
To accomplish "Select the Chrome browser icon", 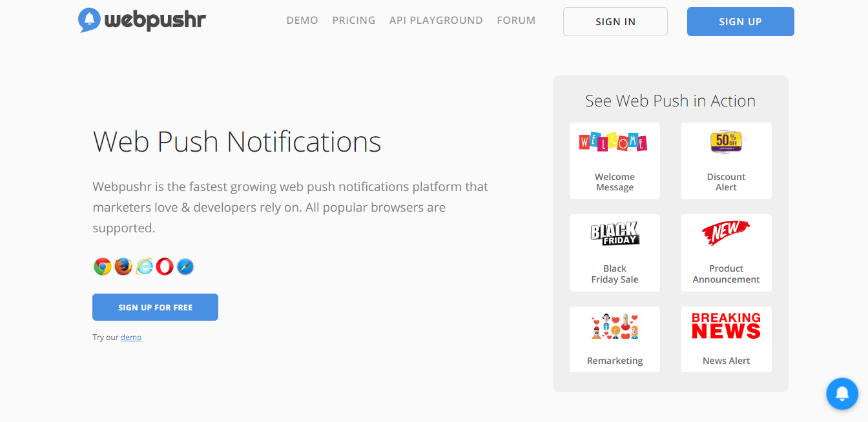I will click(x=102, y=266).
